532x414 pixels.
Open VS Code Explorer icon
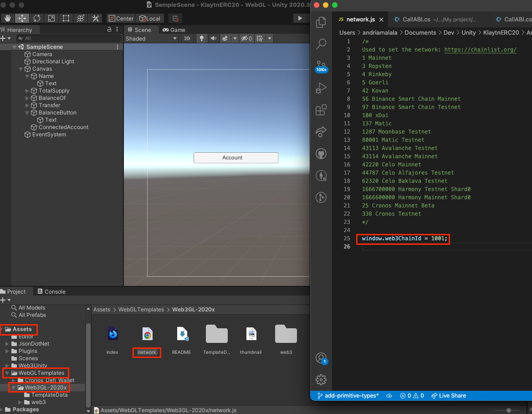tap(321, 22)
